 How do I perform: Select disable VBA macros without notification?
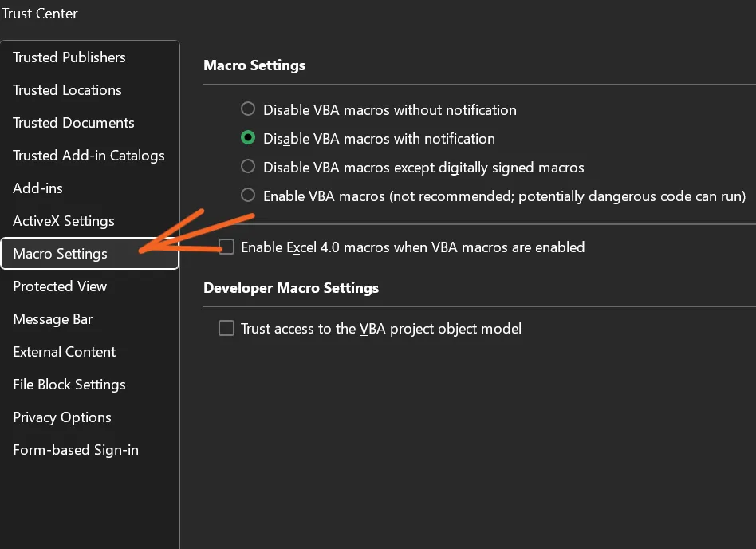pyautogui.click(x=247, y=109)
